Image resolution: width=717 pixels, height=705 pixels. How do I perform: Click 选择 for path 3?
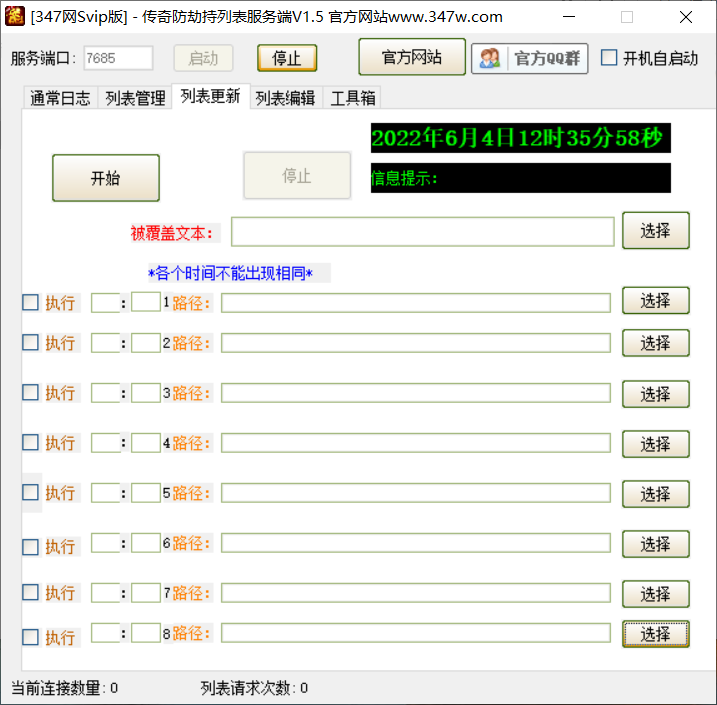click(x=656, y=394)
